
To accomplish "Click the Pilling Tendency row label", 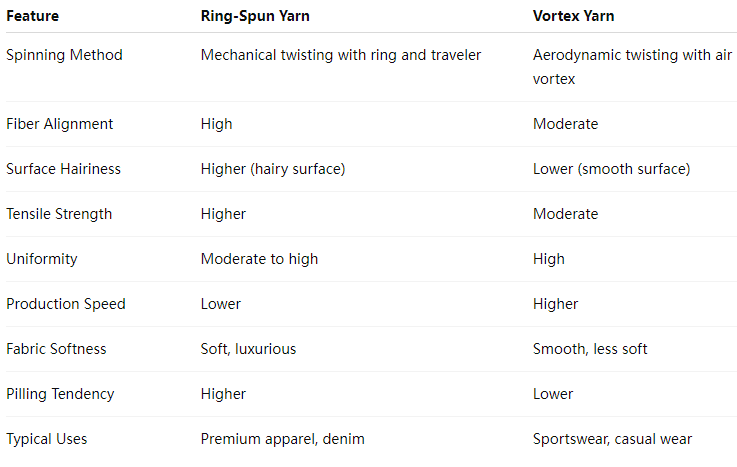I will [x=60, y=394].
